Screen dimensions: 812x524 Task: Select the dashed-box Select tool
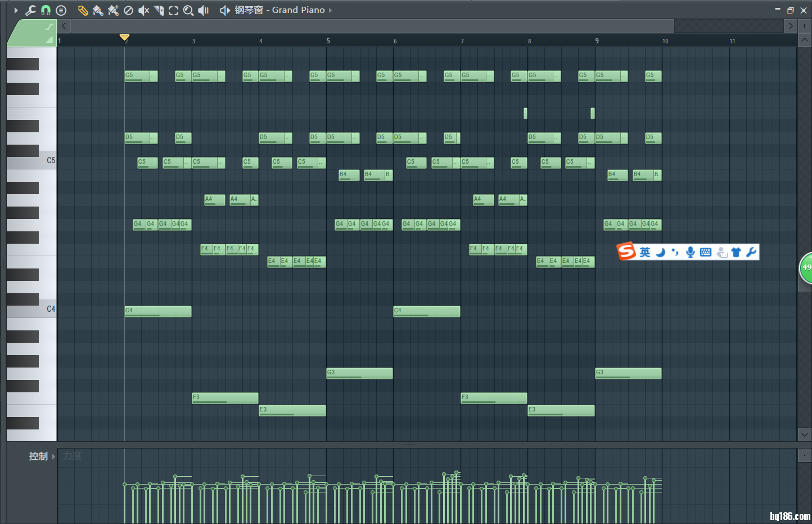(173, 10)
